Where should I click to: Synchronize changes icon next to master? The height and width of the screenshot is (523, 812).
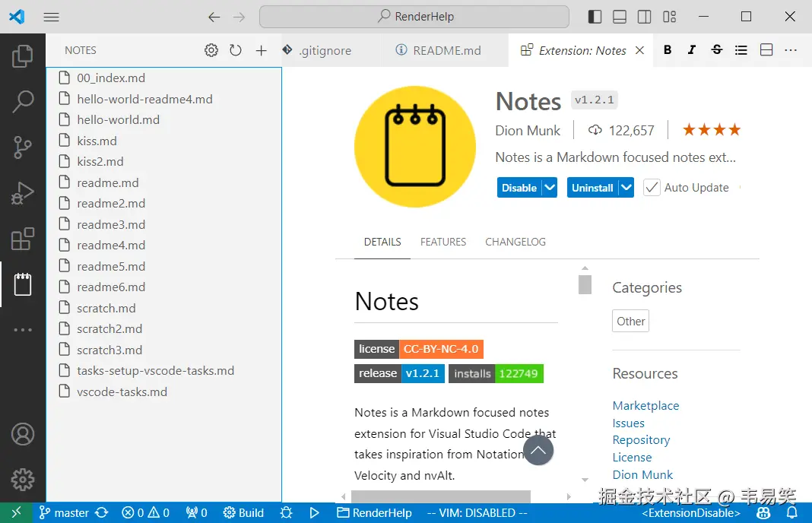click(x=102, y=512)
